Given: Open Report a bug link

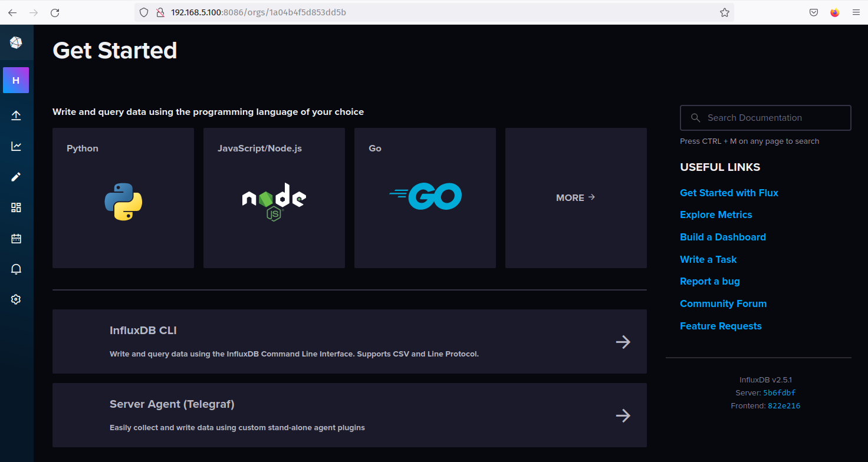Looking at the screenshot, I should click(710, 281).
